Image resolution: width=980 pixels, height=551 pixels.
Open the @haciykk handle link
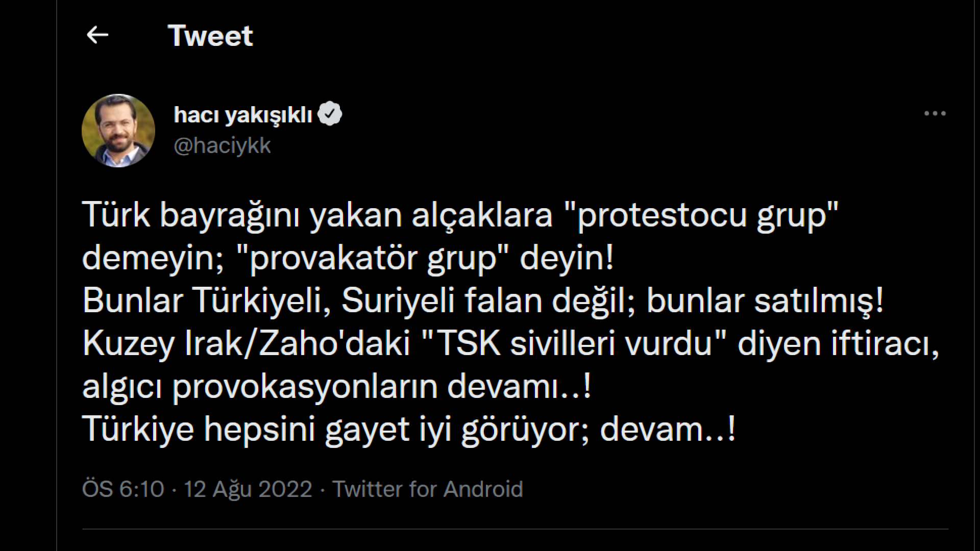coord(222,146)
